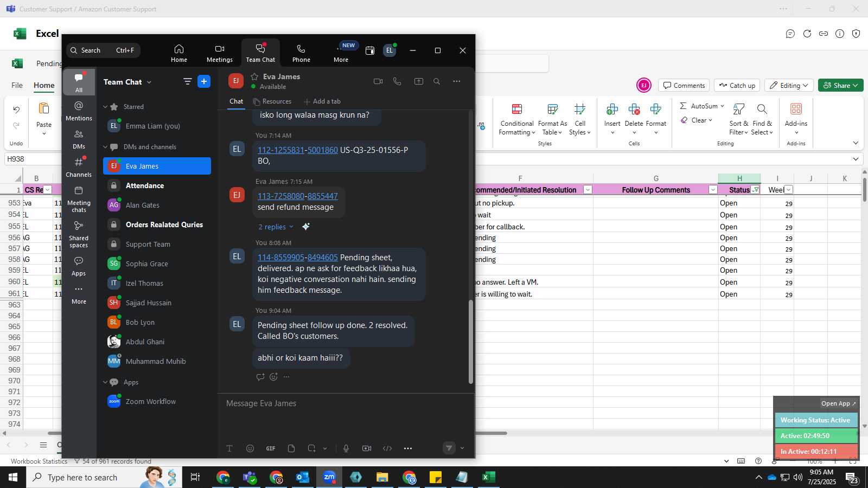
Task: Expand the 2 replies thread
Action: [x=276, y=227]
